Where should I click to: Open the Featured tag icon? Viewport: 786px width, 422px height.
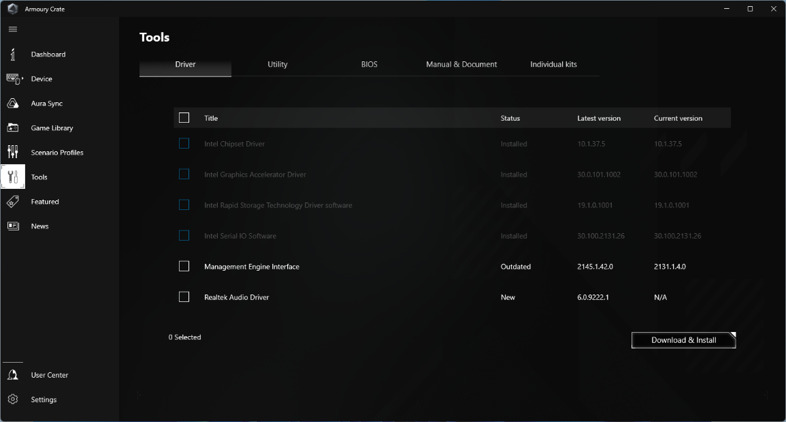[x=13, y=201]
